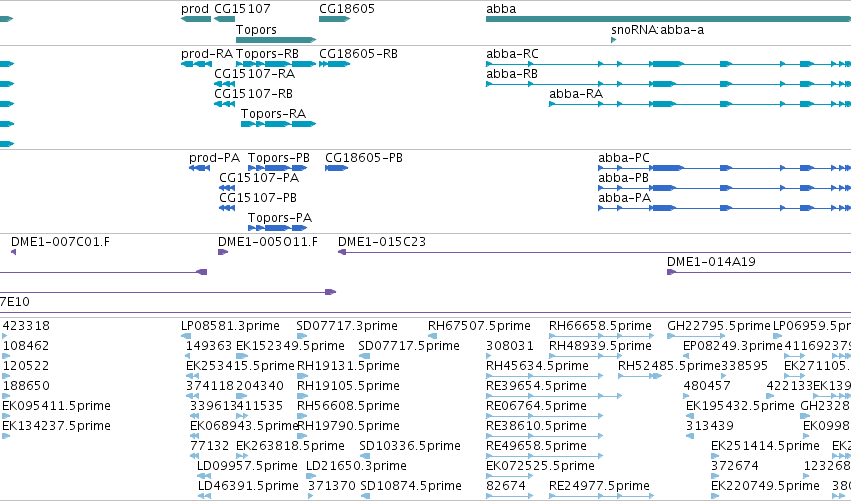The width and height of the screenshot is (851, 501).
Task: Click the RH19131.5prime EST label
Action: coord(348,366)
